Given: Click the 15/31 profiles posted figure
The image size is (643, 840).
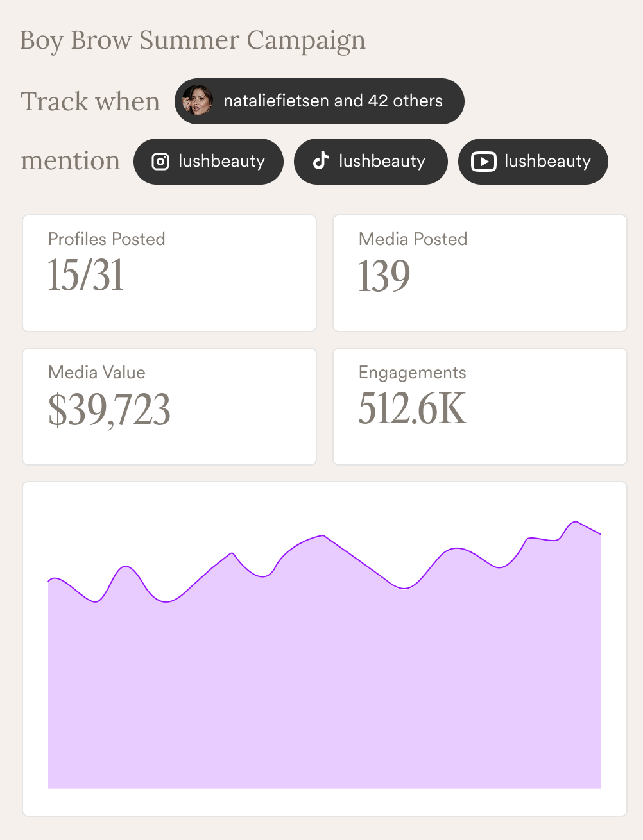Looking at the screenshot, I should (x=85, y=276).
